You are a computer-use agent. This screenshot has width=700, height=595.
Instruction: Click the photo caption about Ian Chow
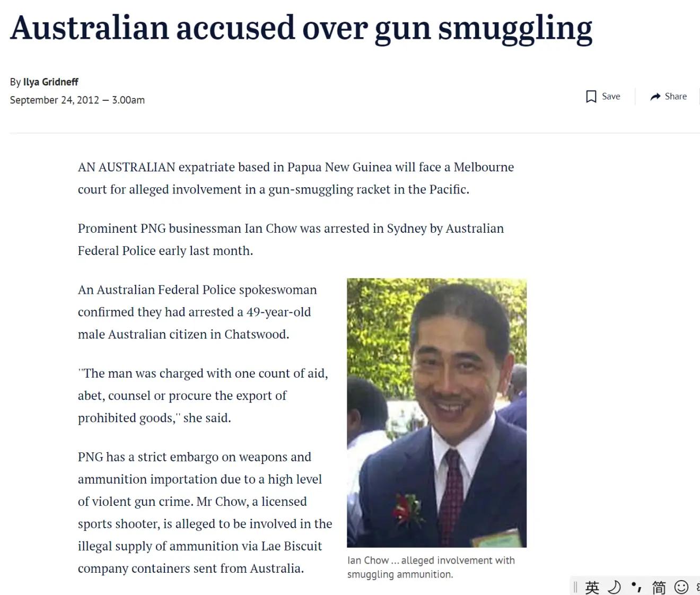pyautogui.click(x=431, y=567)
